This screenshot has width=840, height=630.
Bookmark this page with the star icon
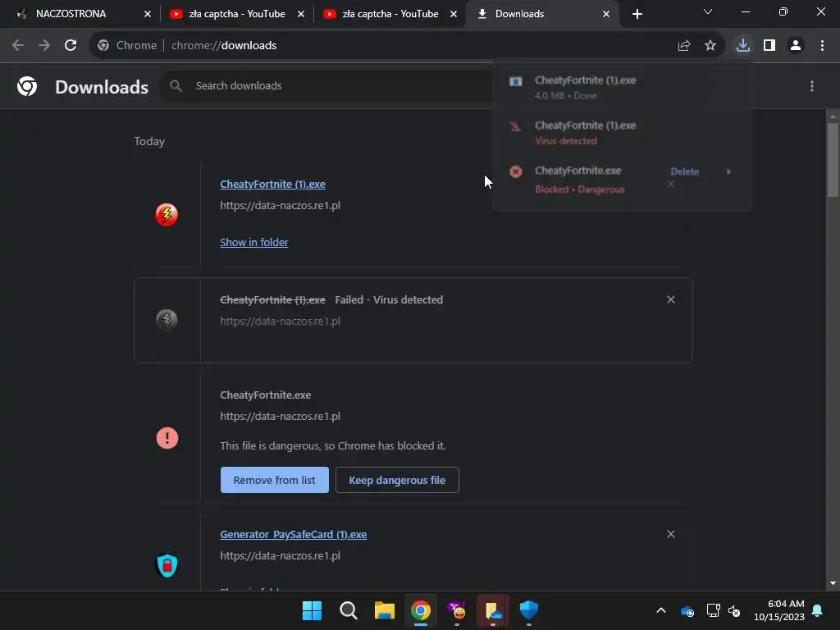click(x=710, y=46)
